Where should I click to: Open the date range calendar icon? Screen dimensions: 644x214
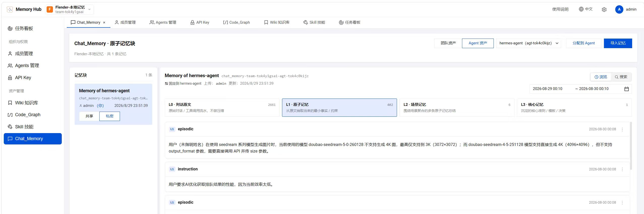click(x=626, y=89)
